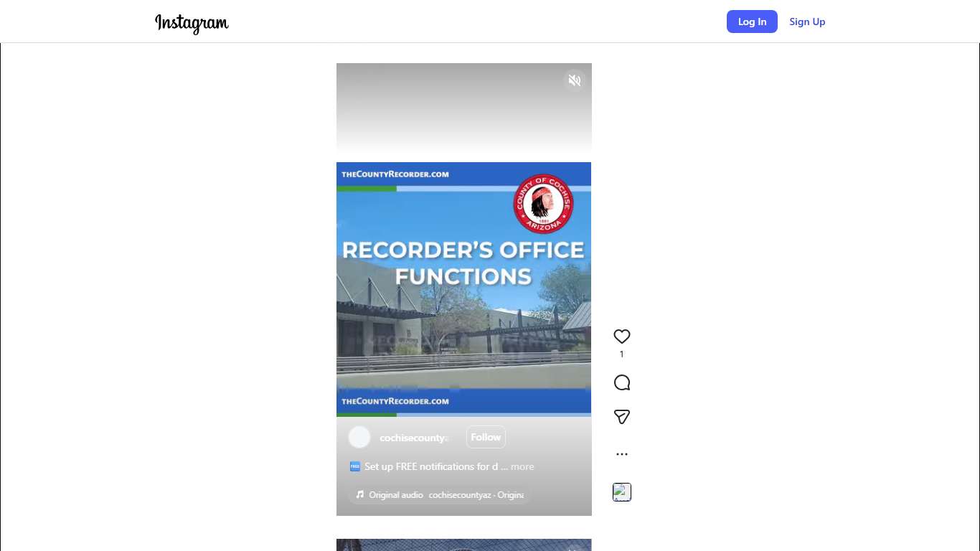This screenshot has width=980, height=551.
Task: Open the cochisecountyaz username link
Action: [414, 438]
